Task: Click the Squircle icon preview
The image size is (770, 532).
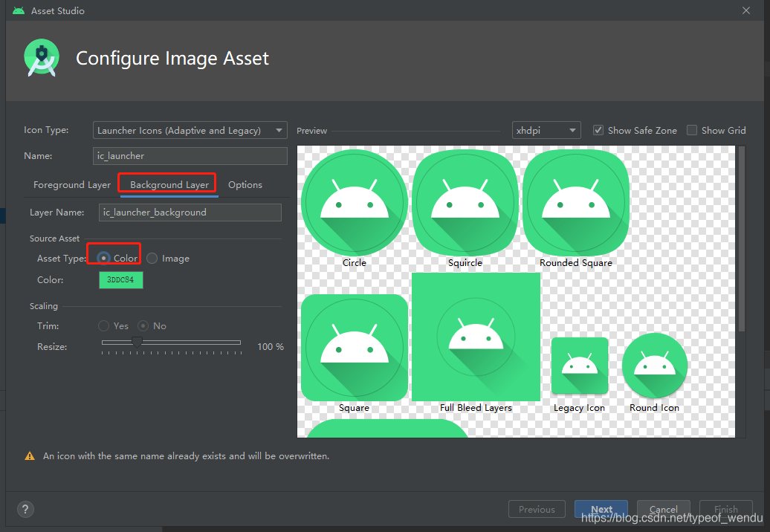Action: point(465,202)
